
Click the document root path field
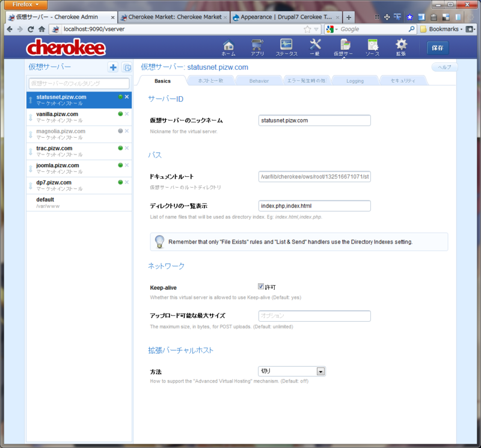(x=314, y=176)
